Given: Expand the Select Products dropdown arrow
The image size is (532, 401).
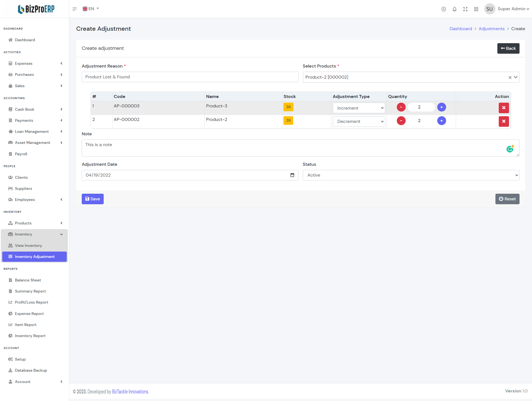Looking at the screenshot, I should tap(515, 77).
